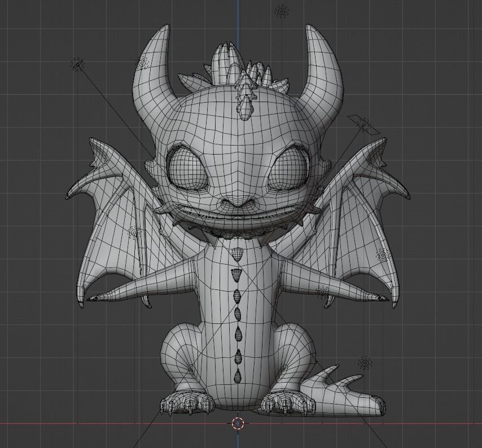Select the point light near the right arm
The image size is (482, 448).
point(322,292)
